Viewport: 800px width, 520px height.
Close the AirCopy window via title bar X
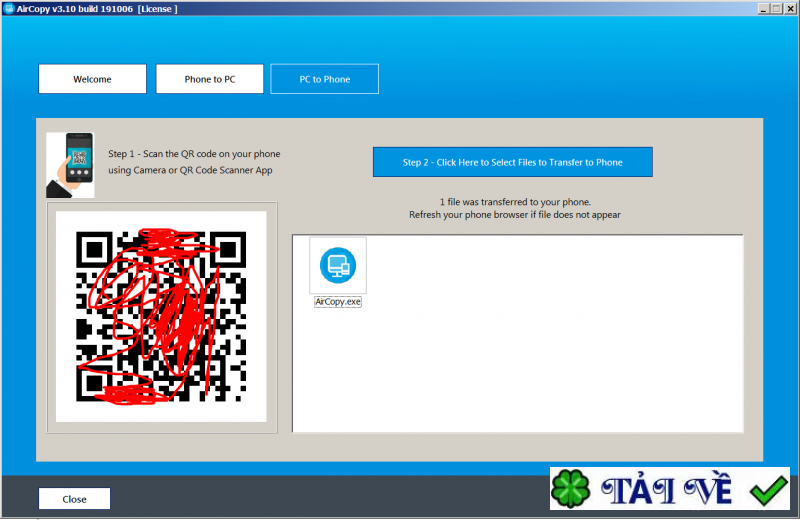(790, 9)
